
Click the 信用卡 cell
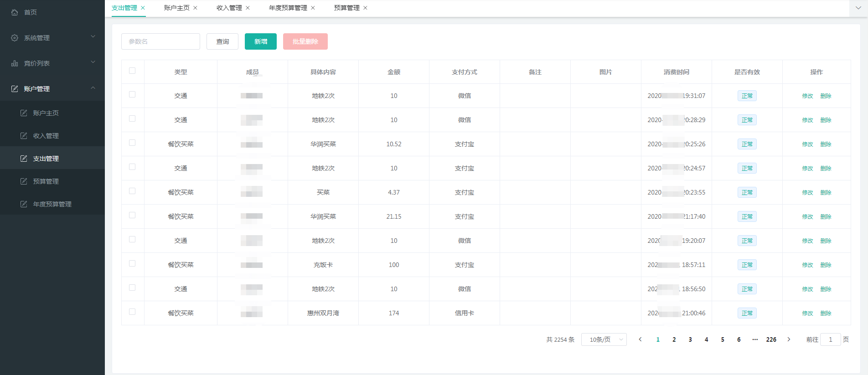(x=465, y=313)
